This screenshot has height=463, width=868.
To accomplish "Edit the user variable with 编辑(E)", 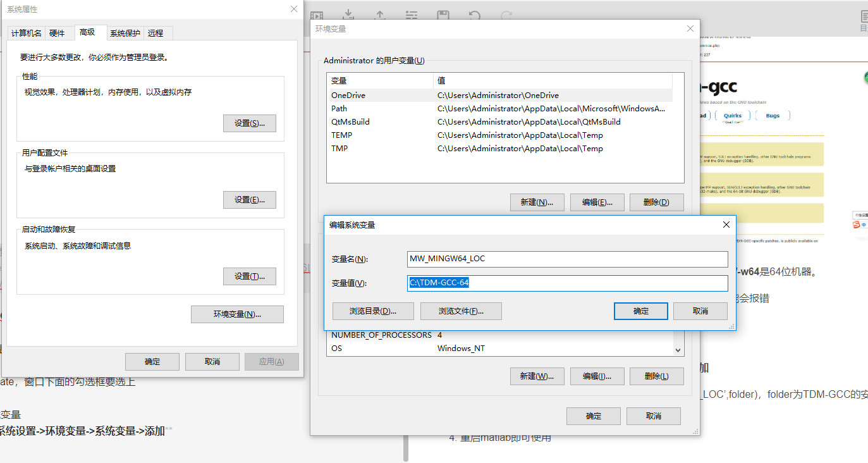I will click(597, 202).
